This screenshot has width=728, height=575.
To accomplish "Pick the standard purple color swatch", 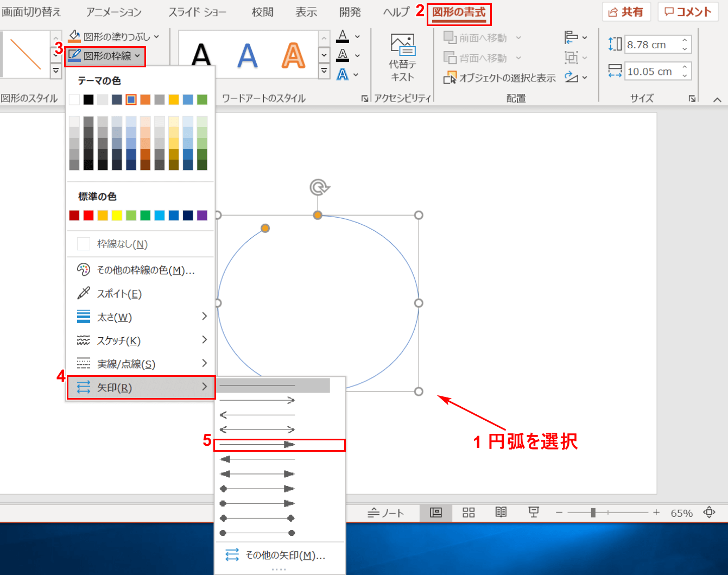I will pos(202,215).
